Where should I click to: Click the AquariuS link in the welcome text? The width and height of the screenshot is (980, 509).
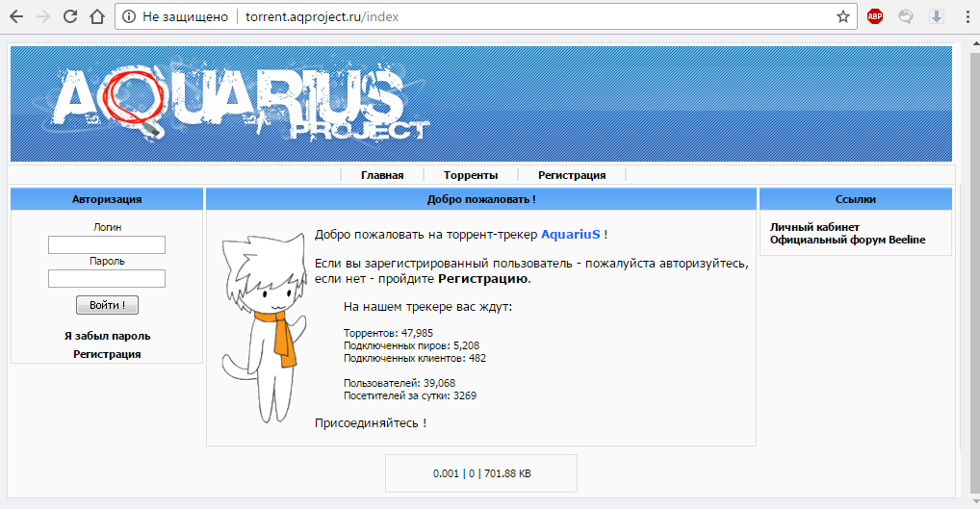(x=570, y=235)
